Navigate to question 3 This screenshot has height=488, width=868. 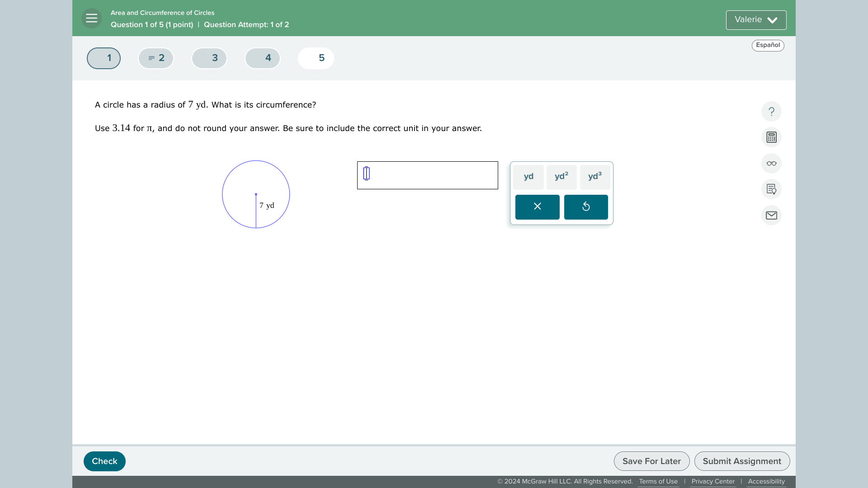click(215, 58)
